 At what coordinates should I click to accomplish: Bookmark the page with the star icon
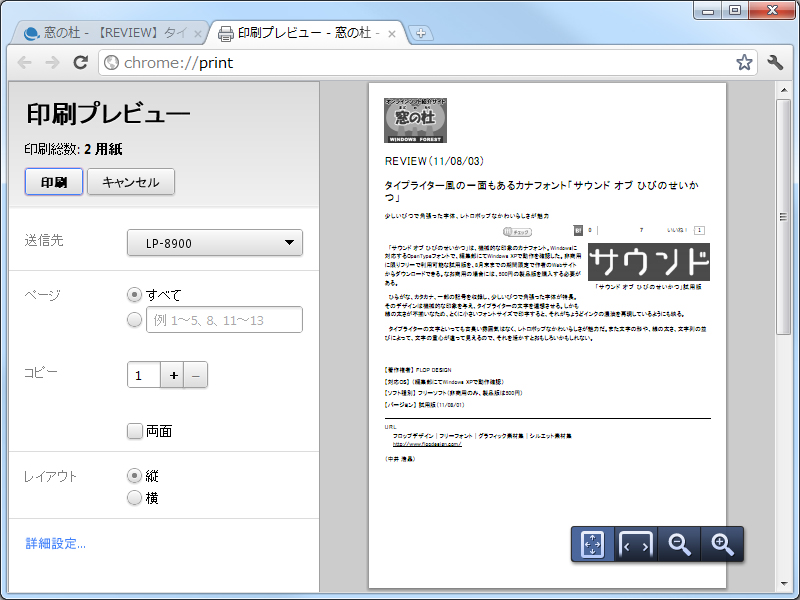coord(743,62)
